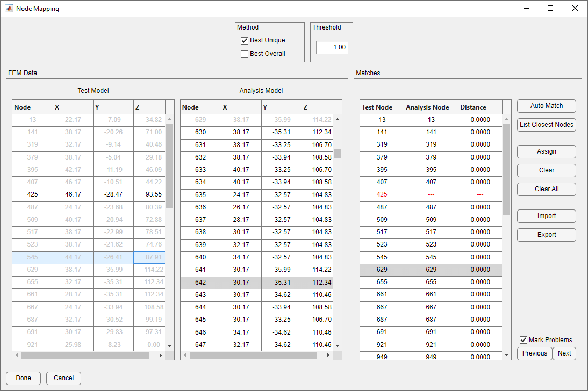Viewport: 588px width, 391px height.
Task: Click Node column header in Analysis Model
Action: point(200,107)
